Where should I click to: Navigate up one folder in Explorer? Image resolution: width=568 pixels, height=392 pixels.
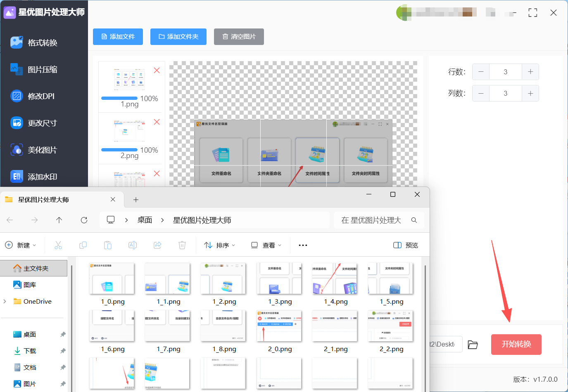click(59, 220)
